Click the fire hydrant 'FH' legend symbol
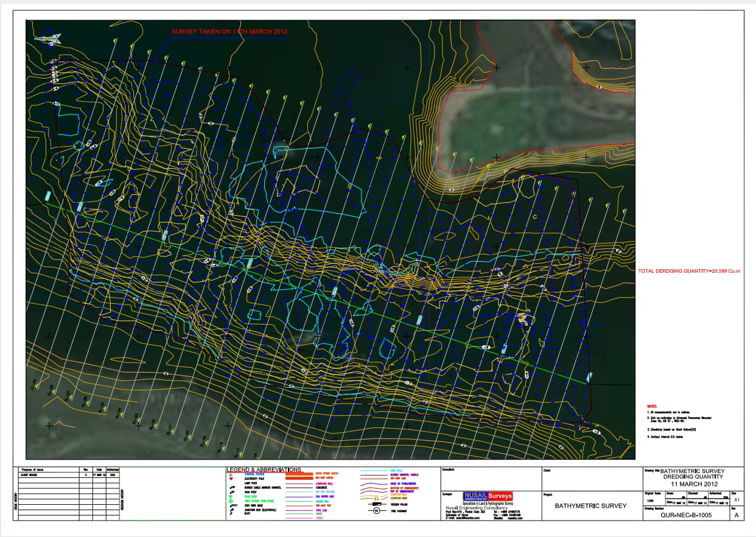 pyautogui.click(x=376, y=511)
